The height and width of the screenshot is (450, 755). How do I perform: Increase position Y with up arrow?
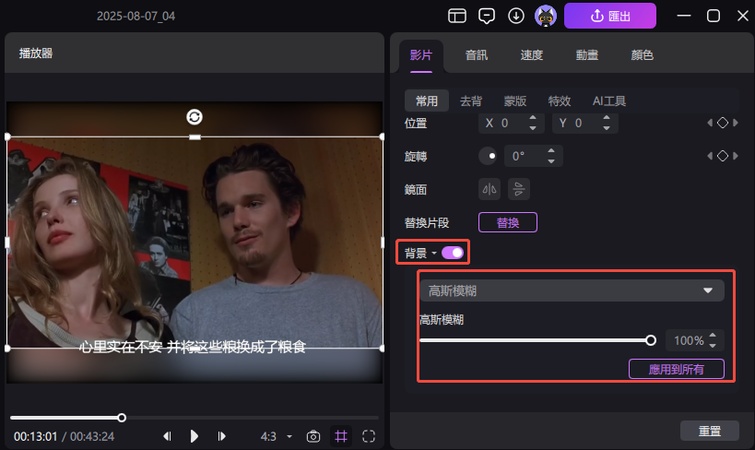(x=607, y=118)
